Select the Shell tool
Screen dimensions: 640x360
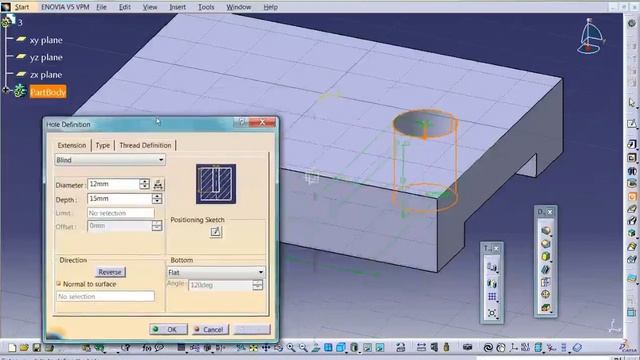tap(546, 269)
